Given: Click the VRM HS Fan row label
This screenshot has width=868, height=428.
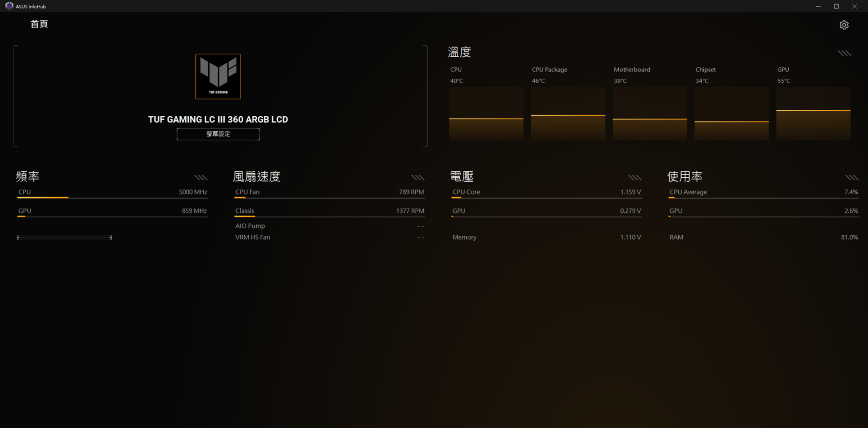Looking at the screenshot, I should [253, 237].
